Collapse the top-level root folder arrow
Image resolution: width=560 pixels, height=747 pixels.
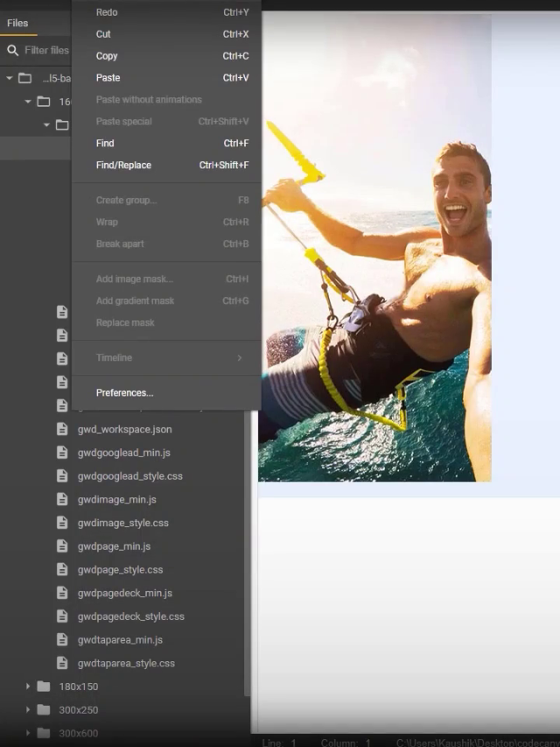[x=10, y=78]
